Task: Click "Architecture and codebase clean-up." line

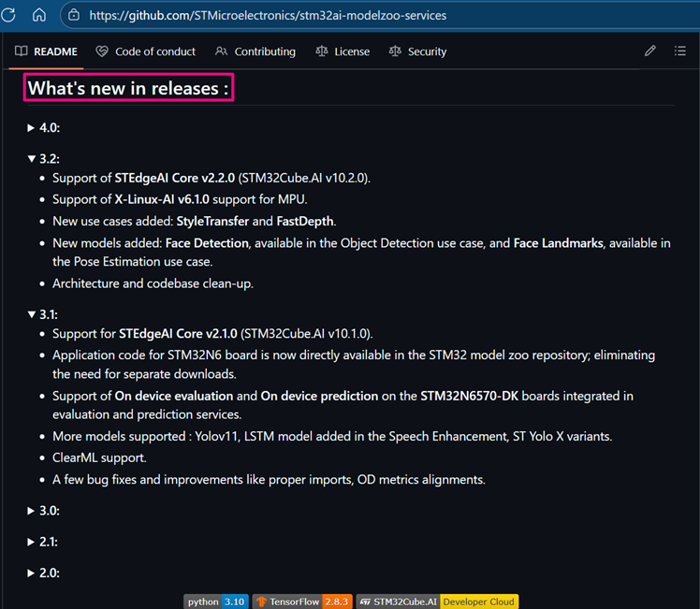Action: point(153,283)
